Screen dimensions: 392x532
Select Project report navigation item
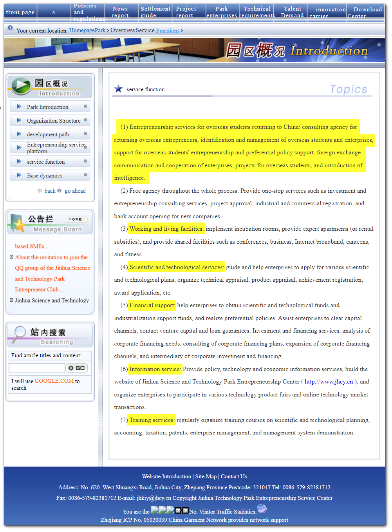pyautogui.click(x=186, y=12)
